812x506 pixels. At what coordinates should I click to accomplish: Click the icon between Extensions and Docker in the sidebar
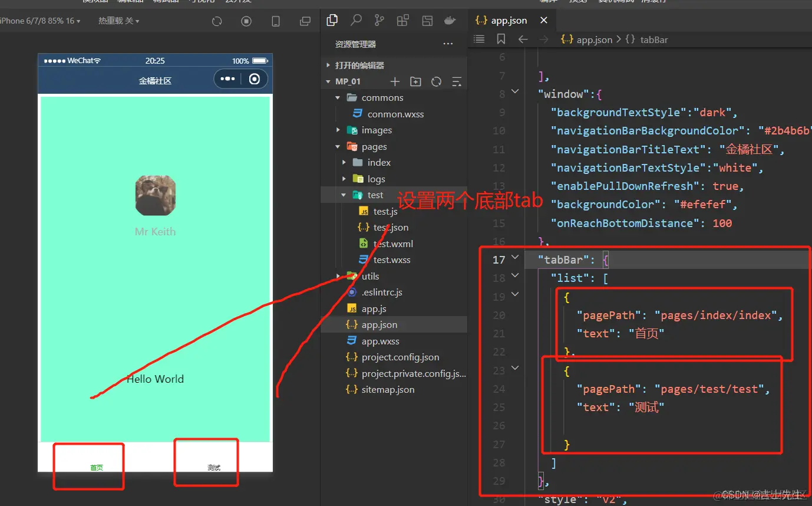pos(427,21)
